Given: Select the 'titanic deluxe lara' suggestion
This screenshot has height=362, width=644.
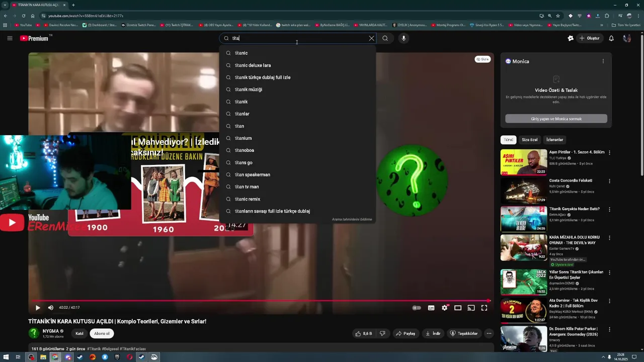Looking at the screenshot, I should [297, 65].
